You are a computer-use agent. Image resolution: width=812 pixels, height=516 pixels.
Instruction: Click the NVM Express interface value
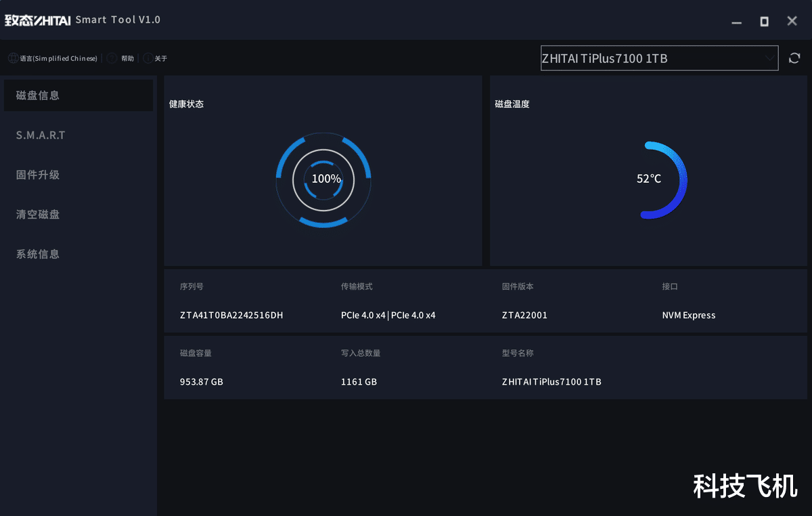click(x=689, y=316)
